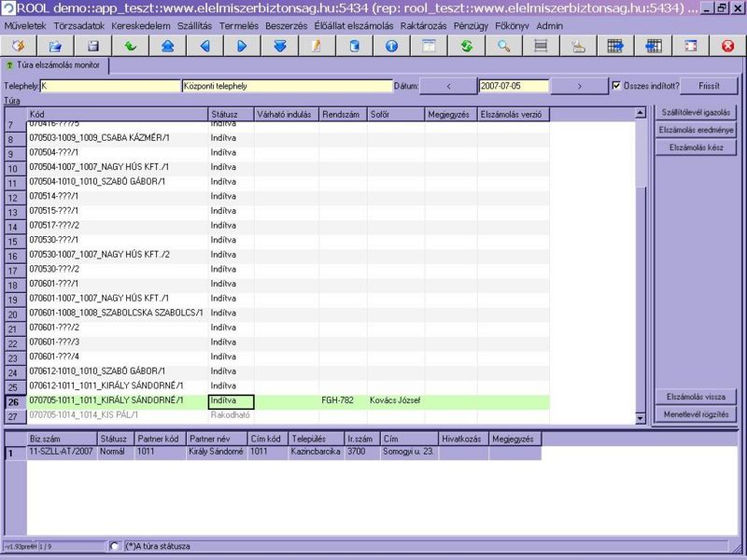The image size is (747, 560).
Task: Click scrollbar up arrow in tour list
Action: click(x=641, y=113)
